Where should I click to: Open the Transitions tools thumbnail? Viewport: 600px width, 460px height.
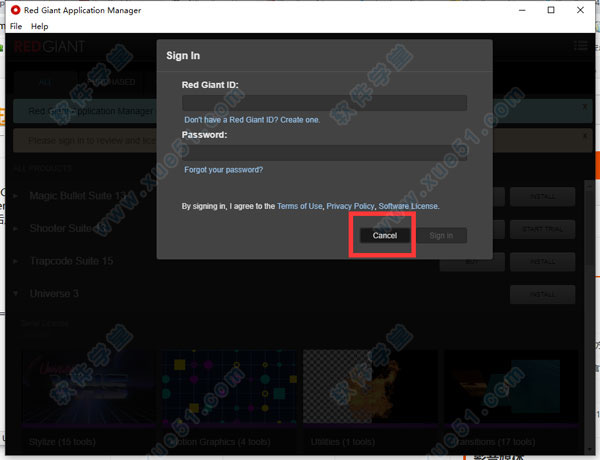point(511,387)
